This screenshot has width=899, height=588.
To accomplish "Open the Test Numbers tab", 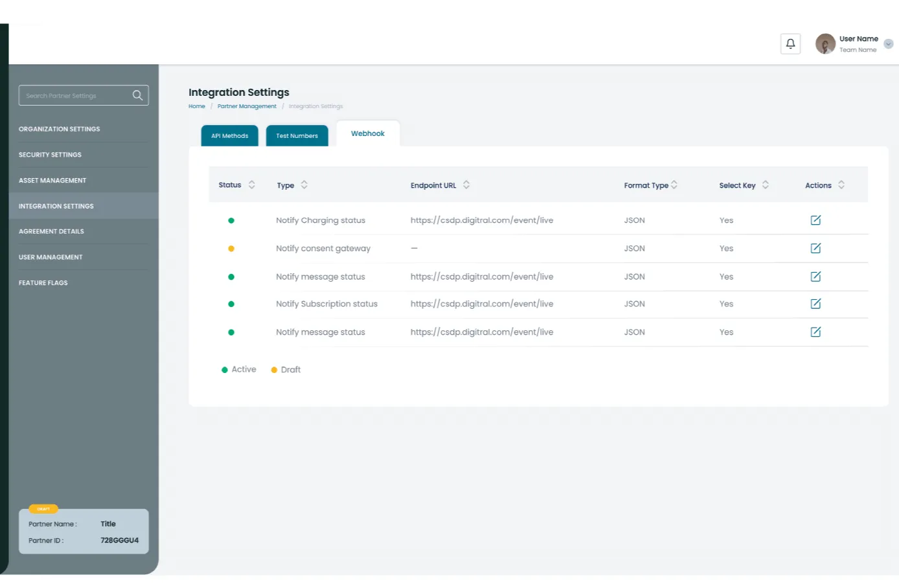I will point(297,136).
